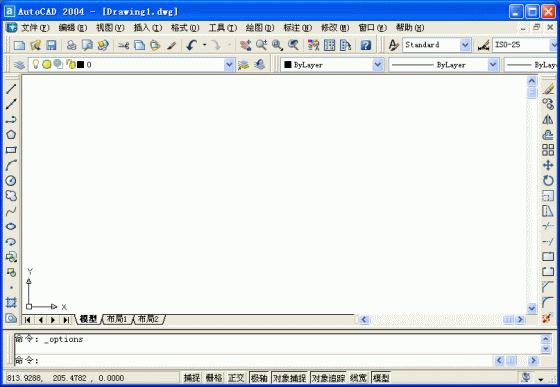Select the Circle tool

point(11,181)
